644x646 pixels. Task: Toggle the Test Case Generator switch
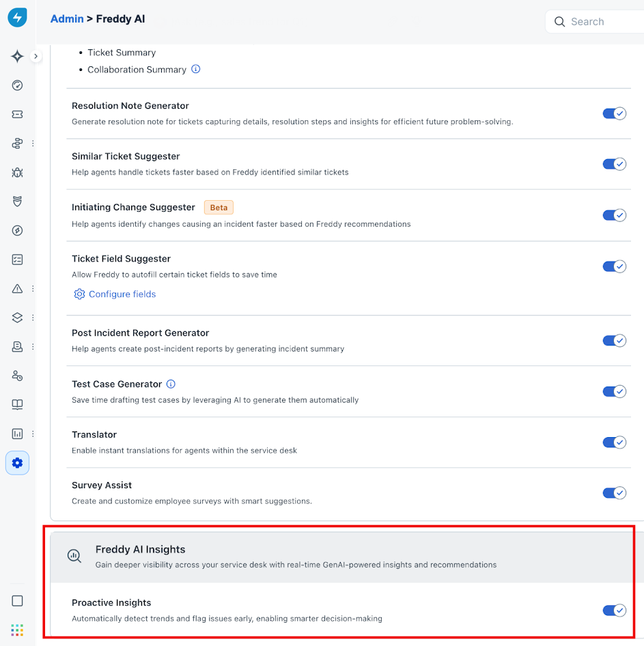(x=615, y=391)
